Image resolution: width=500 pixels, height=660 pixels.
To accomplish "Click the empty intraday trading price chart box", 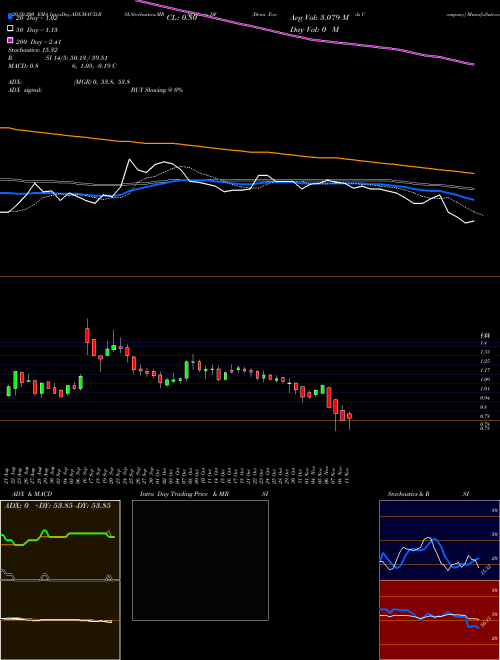I will (200, 560).
